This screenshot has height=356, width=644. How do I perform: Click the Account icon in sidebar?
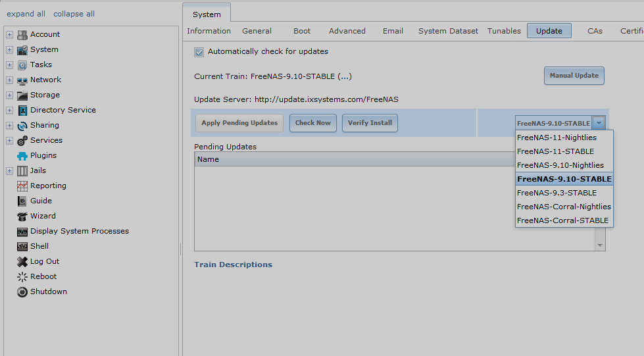click(22, 34)
